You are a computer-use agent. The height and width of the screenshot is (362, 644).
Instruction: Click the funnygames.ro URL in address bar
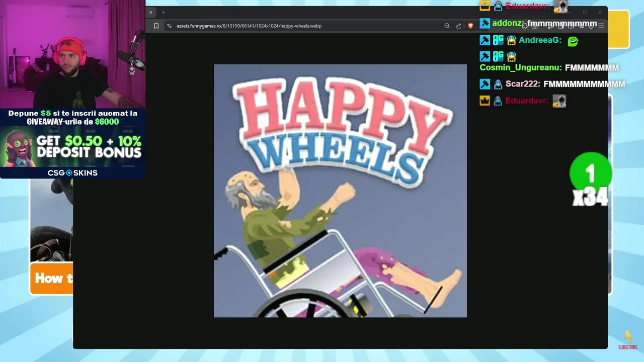pyautogui.click(x=249, y=26)
